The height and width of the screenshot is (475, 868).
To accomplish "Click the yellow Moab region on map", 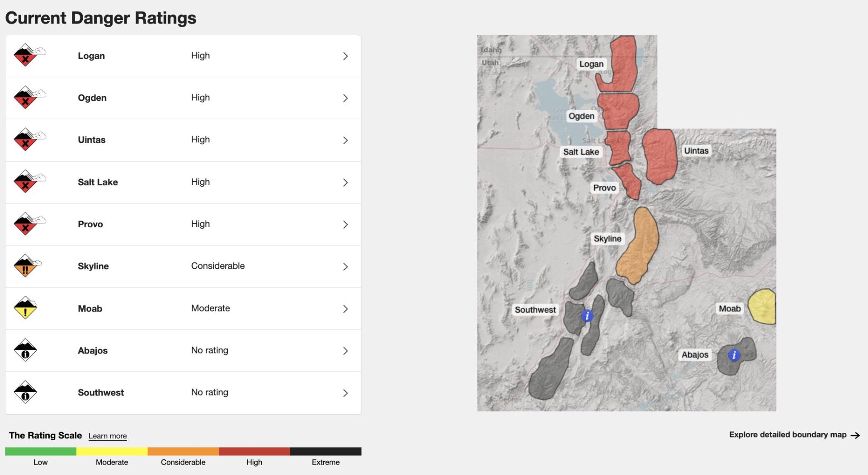I will (x=763, y=306).
